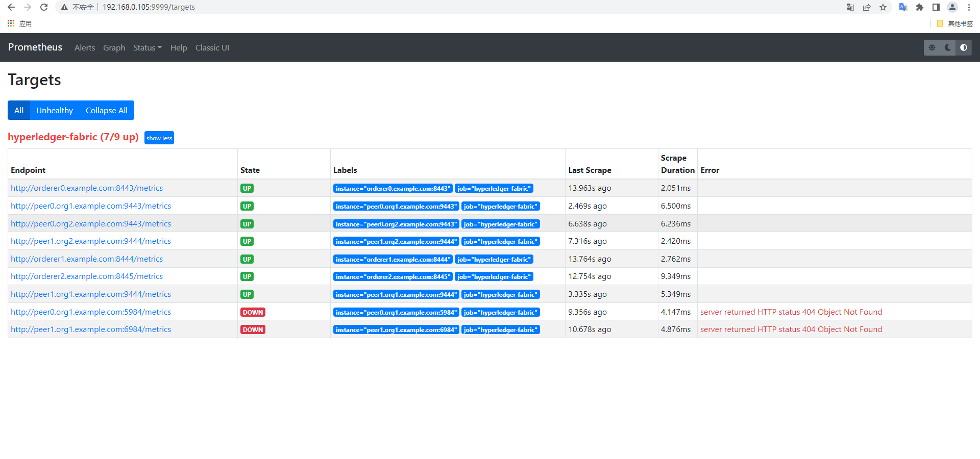Open peer0.org2.example.com:9443 metrics endpoint
The image size is (980, 459).
click(91, 224)
